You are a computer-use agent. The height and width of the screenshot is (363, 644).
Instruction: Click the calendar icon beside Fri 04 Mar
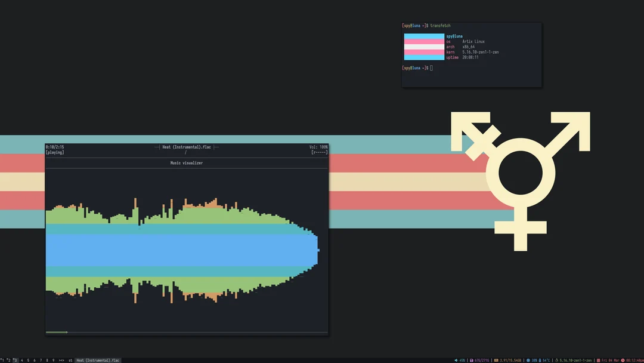[599, 360]
